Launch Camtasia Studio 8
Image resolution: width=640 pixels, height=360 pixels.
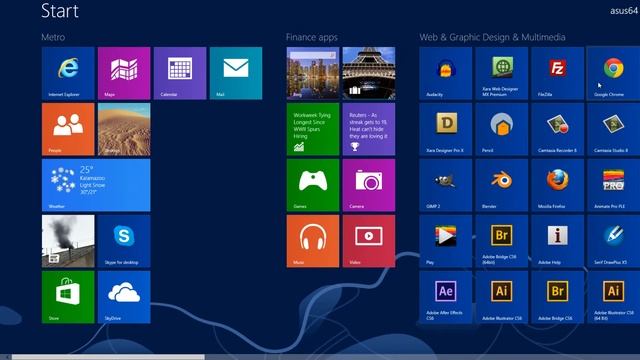pyautogui.click(x=613, y=129)
